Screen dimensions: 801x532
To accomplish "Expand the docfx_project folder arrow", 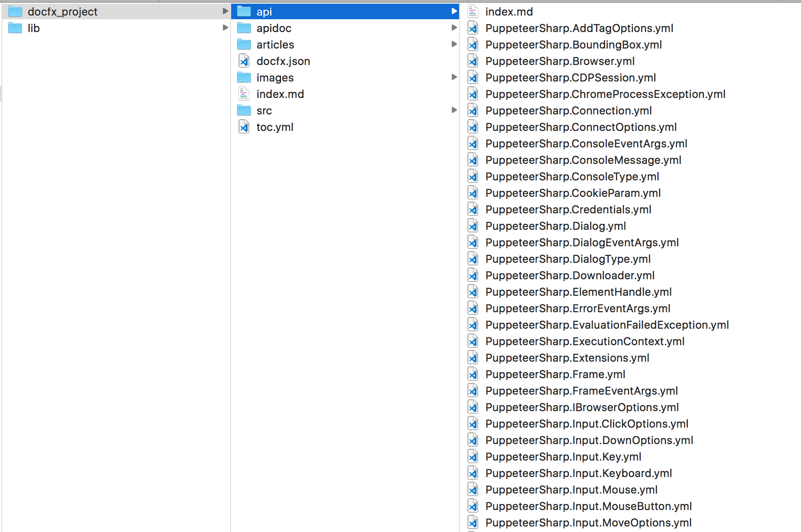I will [x=225, y=11].
